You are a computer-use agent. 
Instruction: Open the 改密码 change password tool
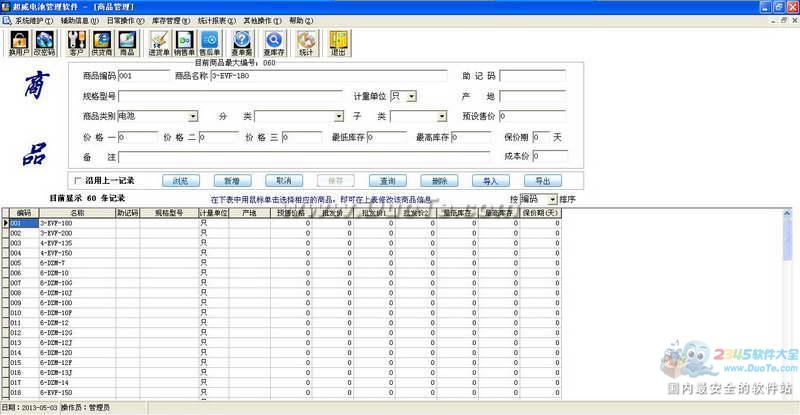[44, 43]
